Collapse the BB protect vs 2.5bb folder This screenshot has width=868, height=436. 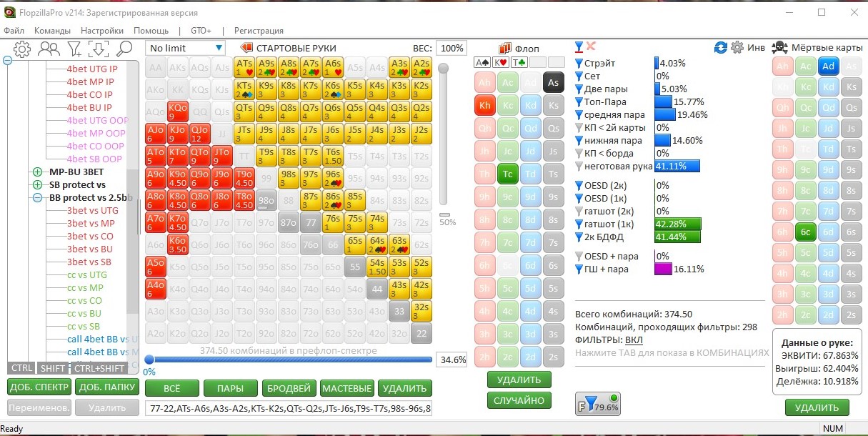[37, 198]
